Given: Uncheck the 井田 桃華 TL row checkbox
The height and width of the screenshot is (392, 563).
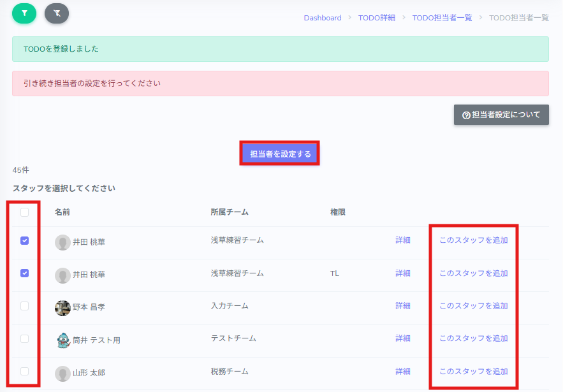Looking at the screenshot, I should point(24,273).
